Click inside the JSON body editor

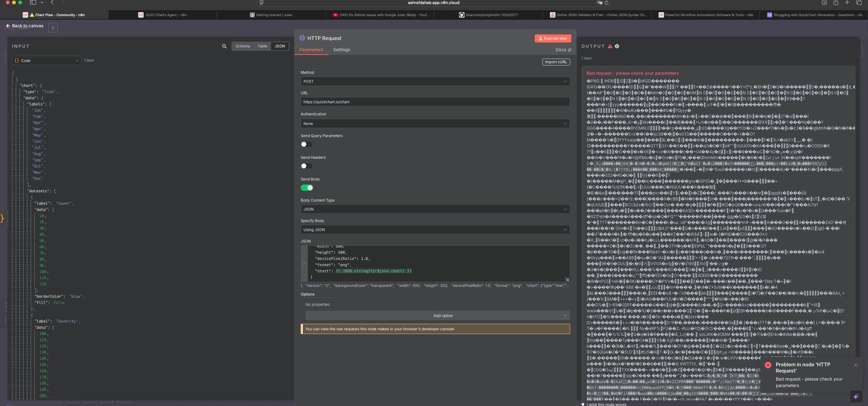click(x=435, y=264)
